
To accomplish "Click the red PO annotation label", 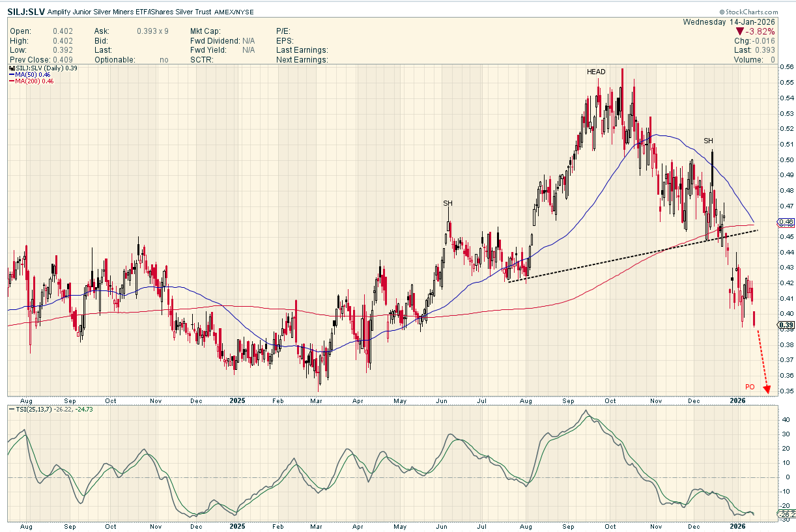I will coord(750,387).
